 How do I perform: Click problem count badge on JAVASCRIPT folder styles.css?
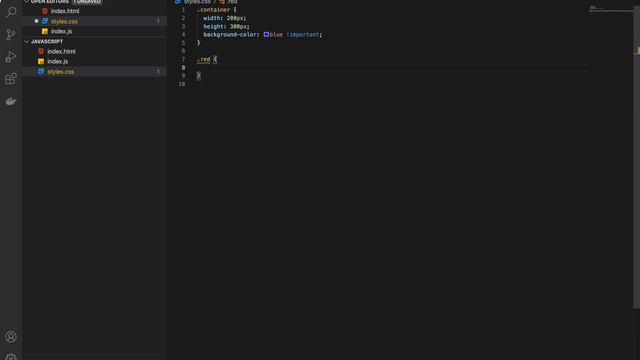pos(158,71)
